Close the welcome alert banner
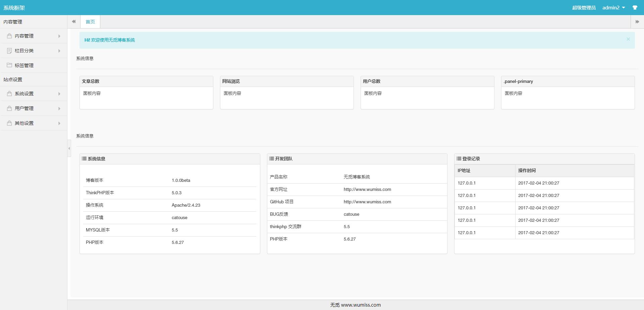 tap(628, 39)
